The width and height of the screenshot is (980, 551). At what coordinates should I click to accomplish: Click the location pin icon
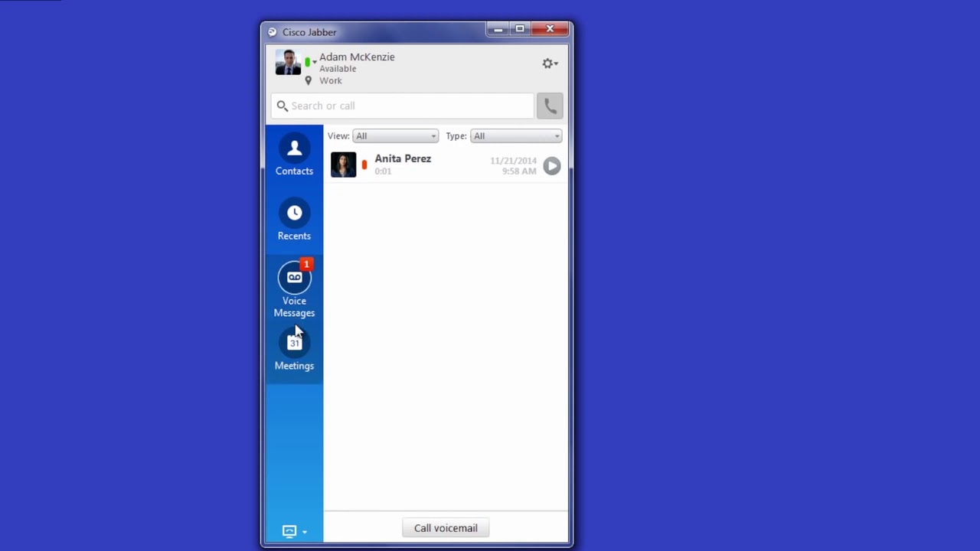click(x=309, y=80)
